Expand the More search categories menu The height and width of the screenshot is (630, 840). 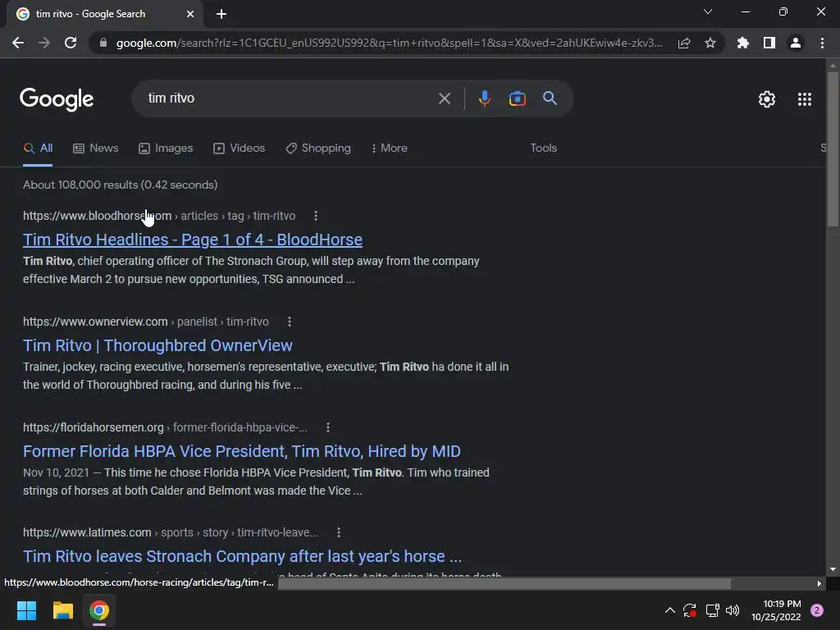point(390,148)
